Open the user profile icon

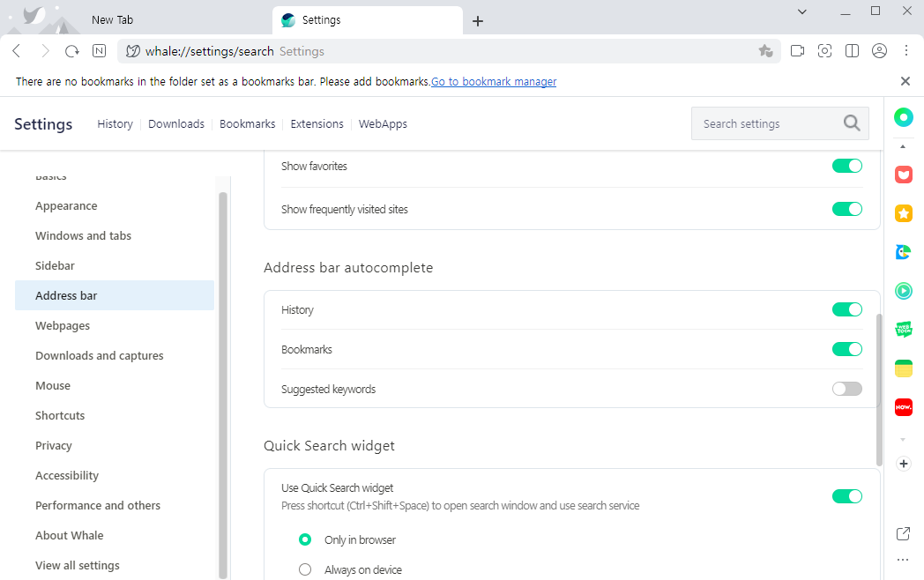(879, 51)
